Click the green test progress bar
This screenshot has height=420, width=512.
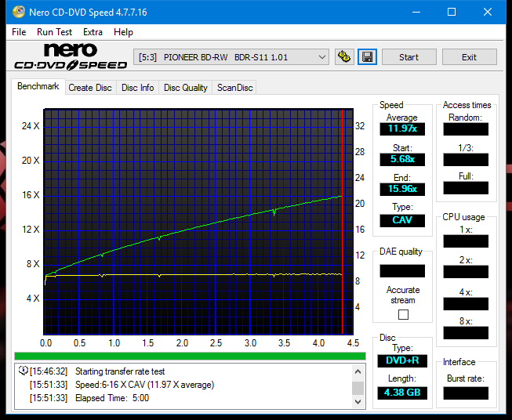(190, 356)
